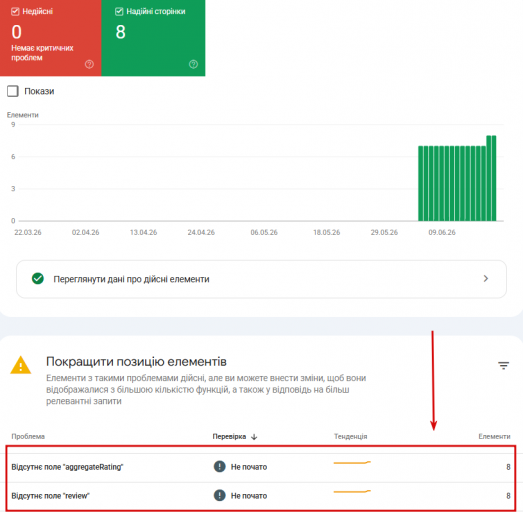Expand valid items via right chevron arrow
The height and width of the screenshot is (512, 523).
coord(486,279)
